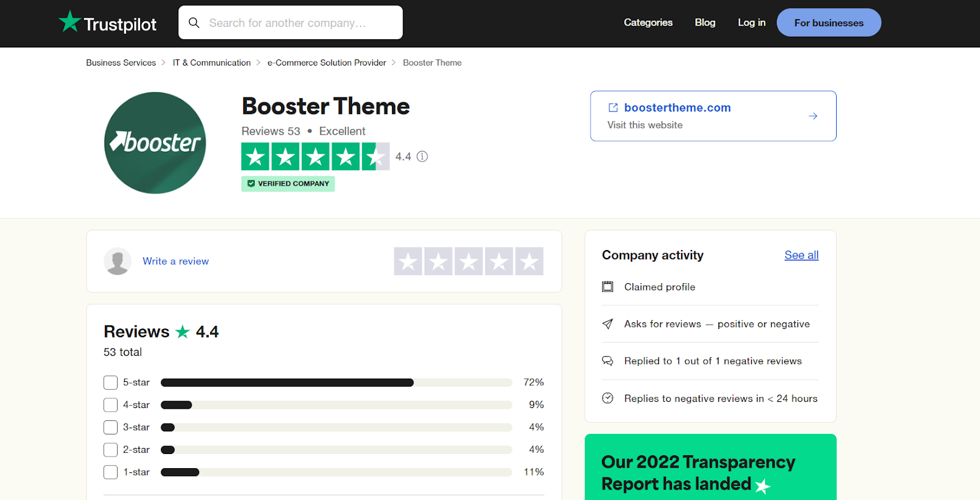This screenshot has height=500, width=980.
Task: Click the Claimed profile text
Action: click(660, 287)
